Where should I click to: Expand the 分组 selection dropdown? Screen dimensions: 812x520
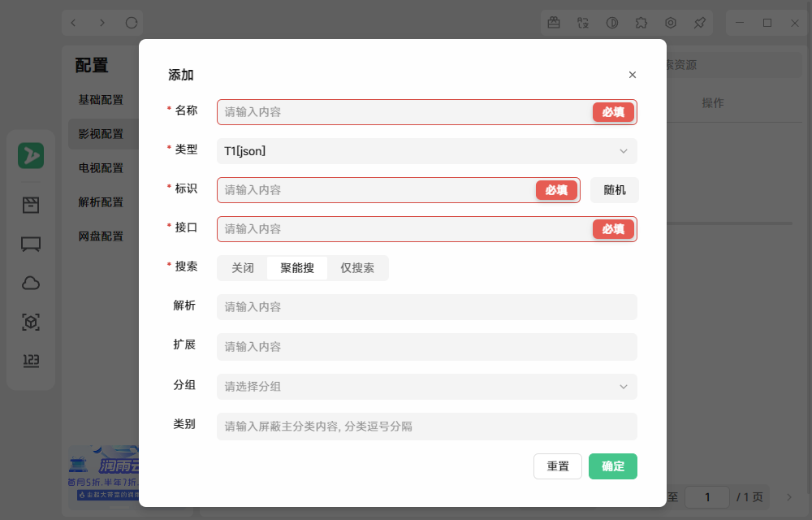coord(426,387)
